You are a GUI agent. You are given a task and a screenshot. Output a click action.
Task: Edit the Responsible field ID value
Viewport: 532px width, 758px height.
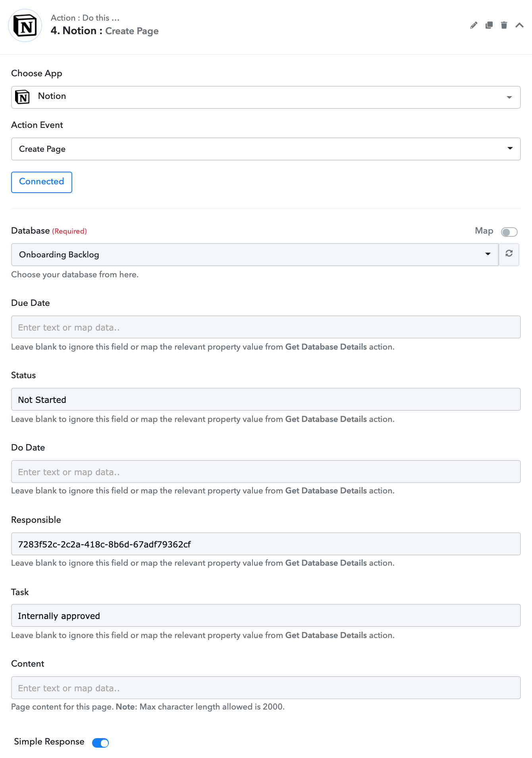pyautogui.click(x=266, y=544)
